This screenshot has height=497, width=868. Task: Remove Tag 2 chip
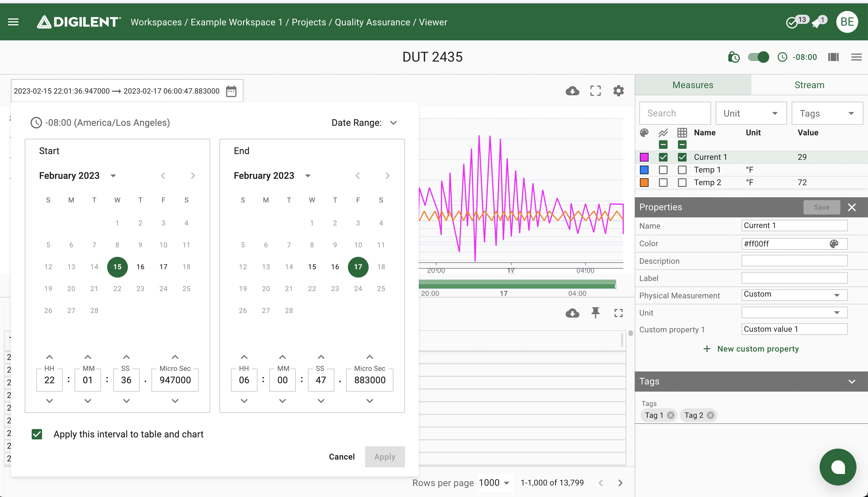710,416
